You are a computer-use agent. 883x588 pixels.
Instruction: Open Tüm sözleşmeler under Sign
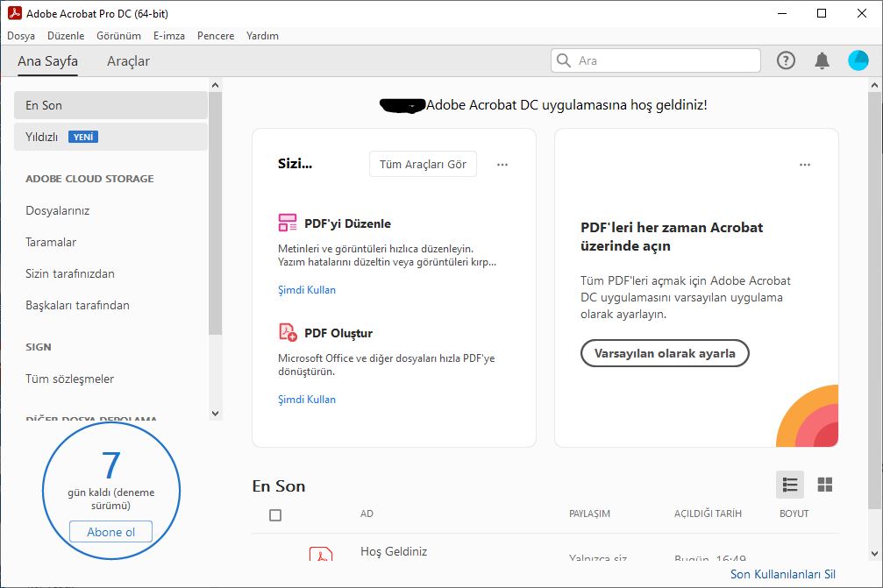(70, 379)
